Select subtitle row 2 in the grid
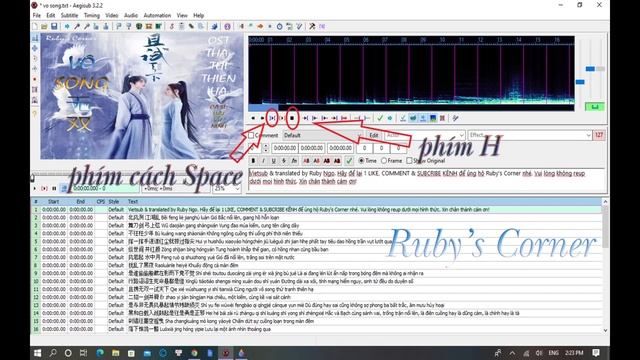 click(316, 218)
